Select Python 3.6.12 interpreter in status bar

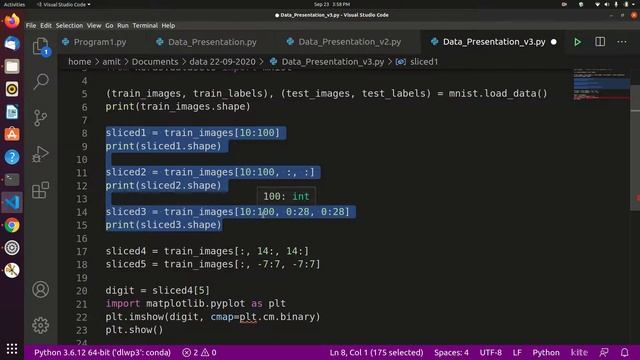click(102, 353)
